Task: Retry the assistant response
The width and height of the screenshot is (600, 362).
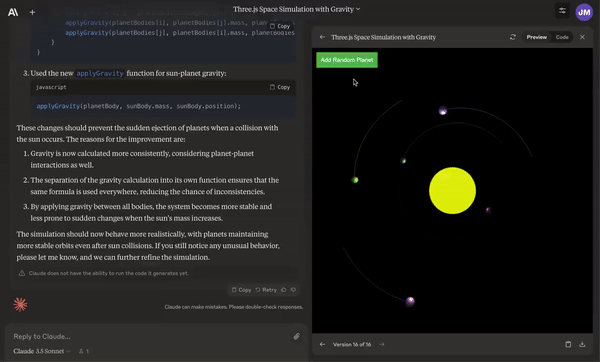Action: tap(266, 290)
